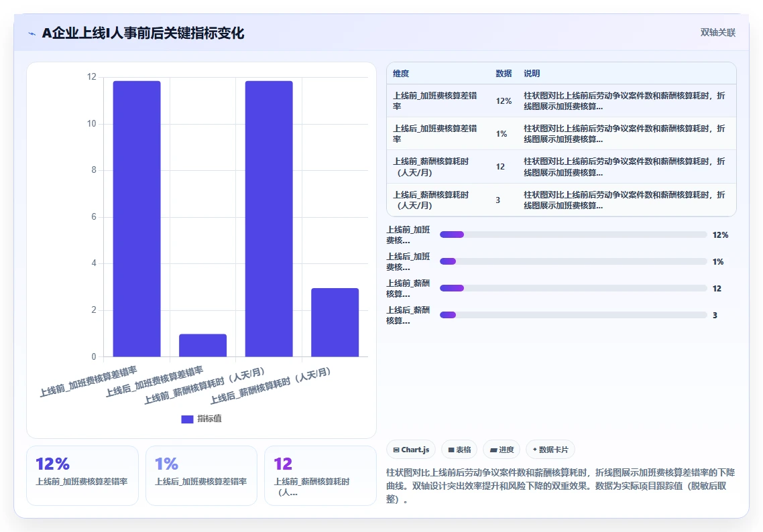Click the progress bar valued 12 for 上线前_薪酬核算
The image size is (763, 532).
coord(573,288)
